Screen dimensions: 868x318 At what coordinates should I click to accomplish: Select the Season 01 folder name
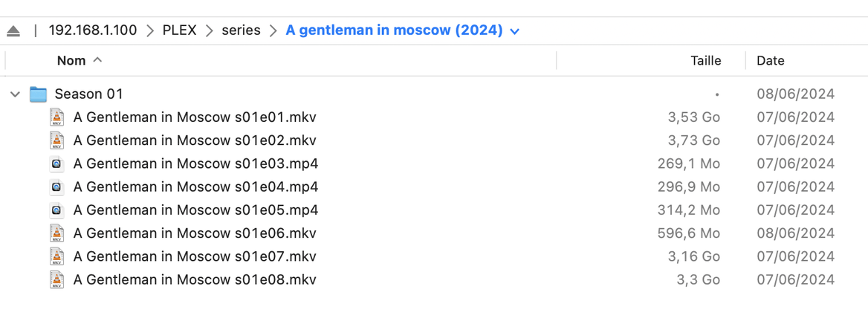(89, 94)
